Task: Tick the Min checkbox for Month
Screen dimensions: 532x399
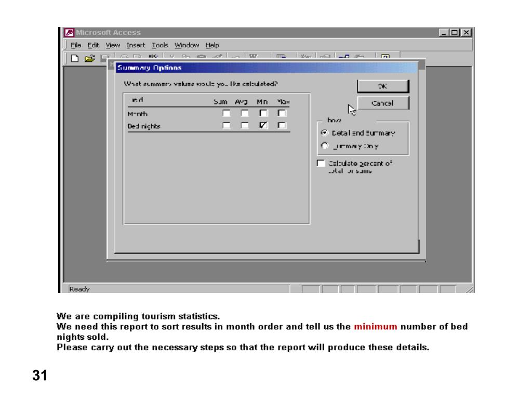Action: (263, 113)
